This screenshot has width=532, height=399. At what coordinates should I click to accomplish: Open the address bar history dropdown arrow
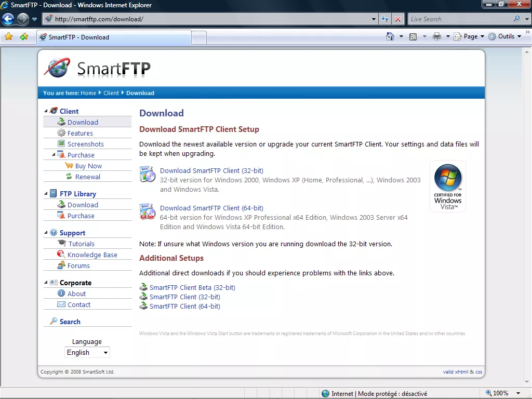point(374,19)
